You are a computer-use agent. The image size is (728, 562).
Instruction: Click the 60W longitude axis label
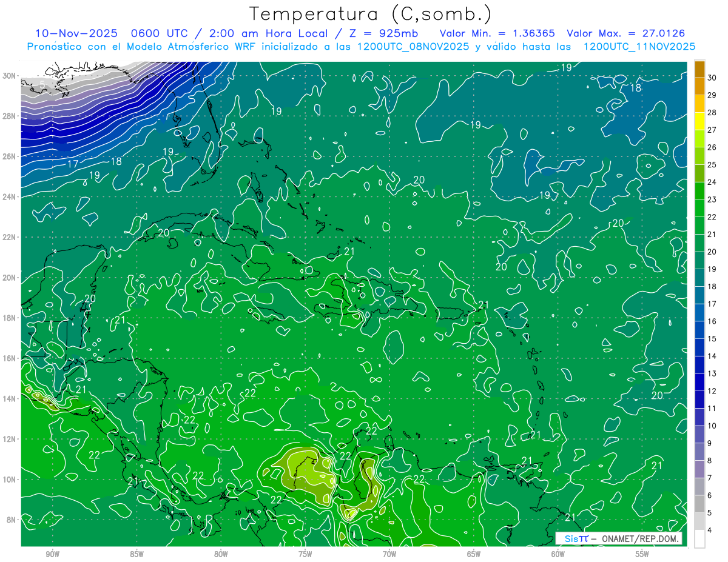tap(558, 554)
